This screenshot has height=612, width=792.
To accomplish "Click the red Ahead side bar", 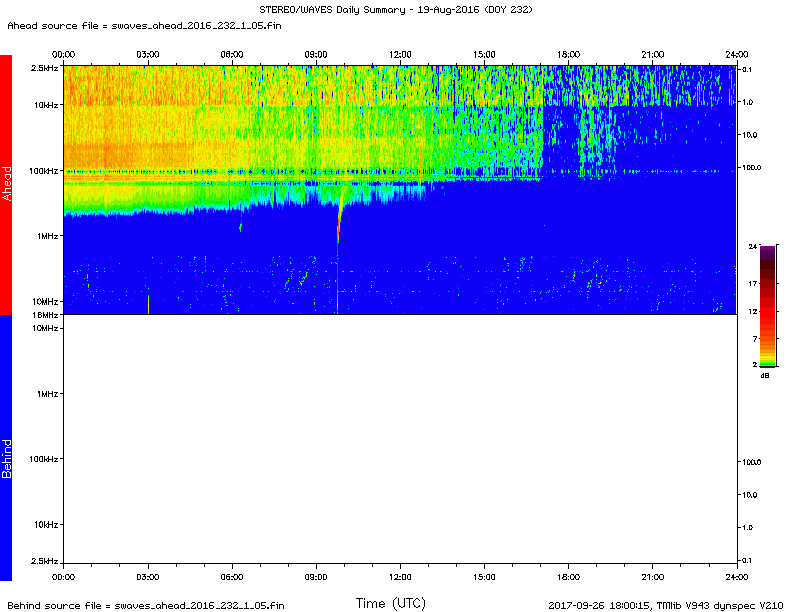I will [x=6, y=184].
